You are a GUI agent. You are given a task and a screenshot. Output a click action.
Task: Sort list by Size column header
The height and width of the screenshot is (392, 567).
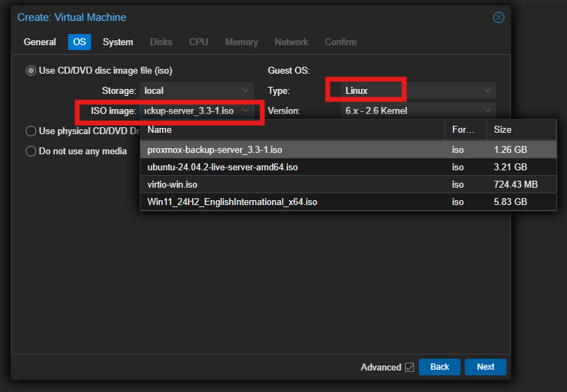522,130
